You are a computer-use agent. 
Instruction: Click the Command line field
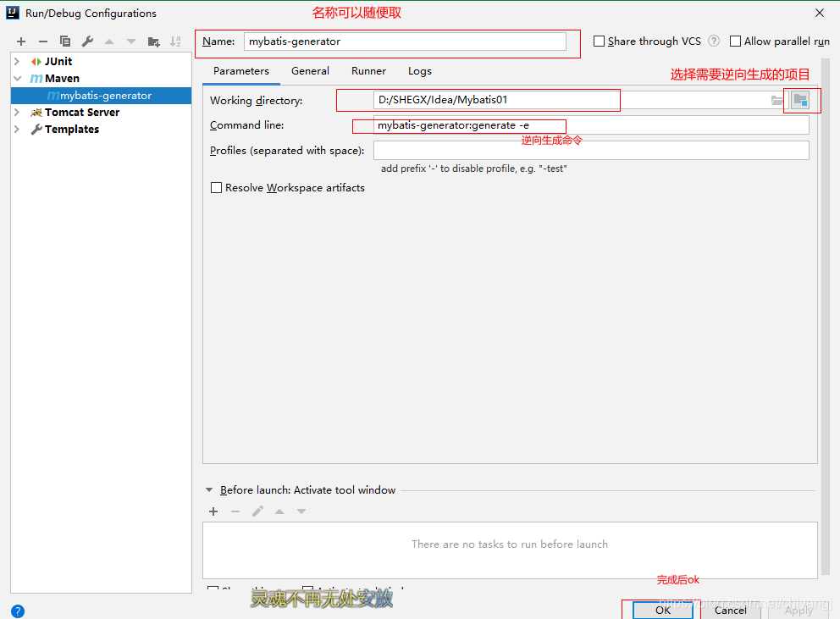pyautogui.click(x=591, y=125)
